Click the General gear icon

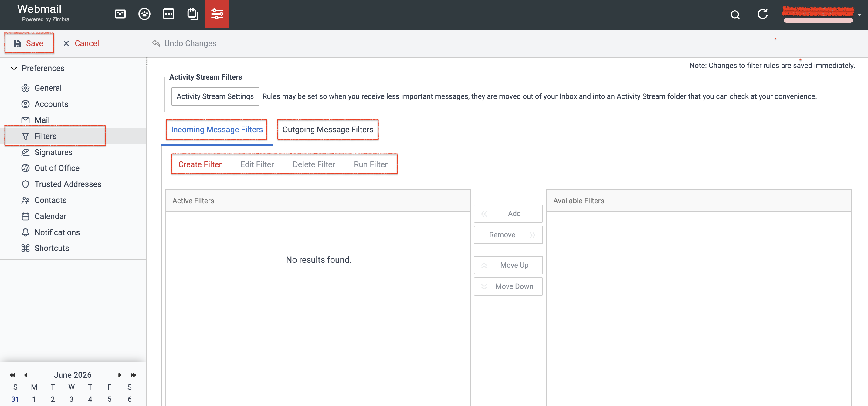tap(25, 88)
